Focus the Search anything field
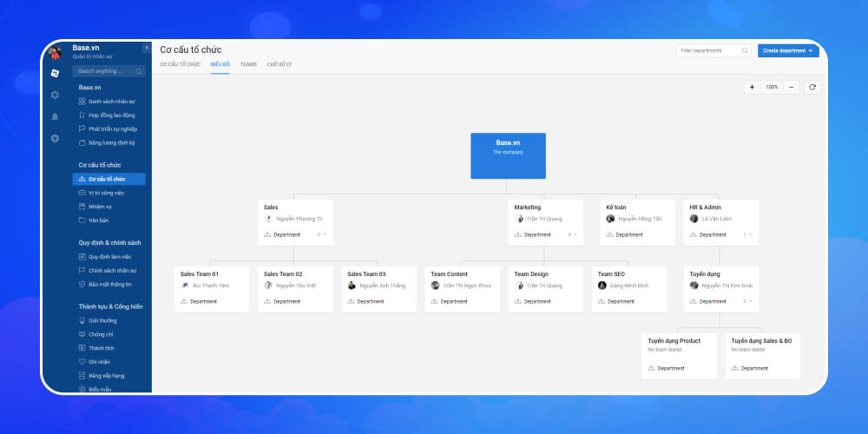Screen dimensions: 868x434 109,71
